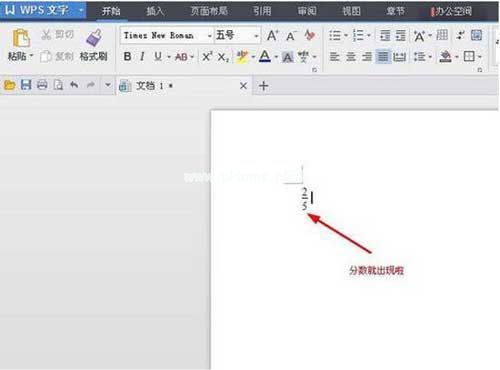Viewport: 500px width, 370px height.
Task: Switch to the 审阅 (Review) tab
Action: point(307,11)
